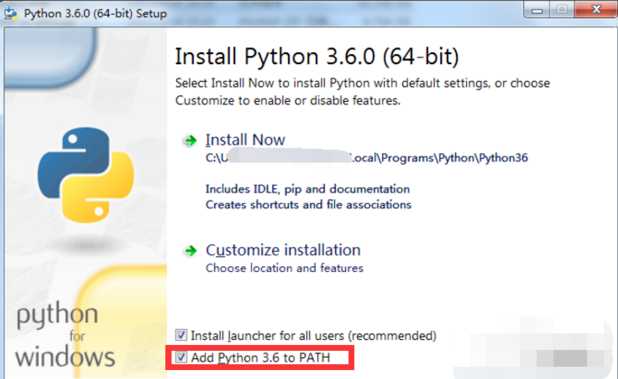Click 'Python 3.6.0 (64-bit) Setup' window title
618x379 pixels.
click(95, 13)
